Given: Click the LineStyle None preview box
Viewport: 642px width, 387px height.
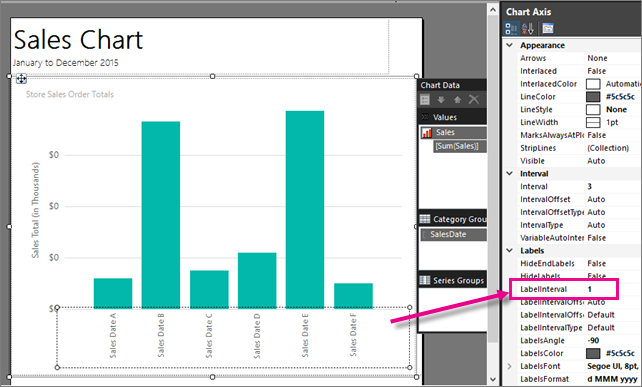Looking at the screenshot, I should (593, 110).
